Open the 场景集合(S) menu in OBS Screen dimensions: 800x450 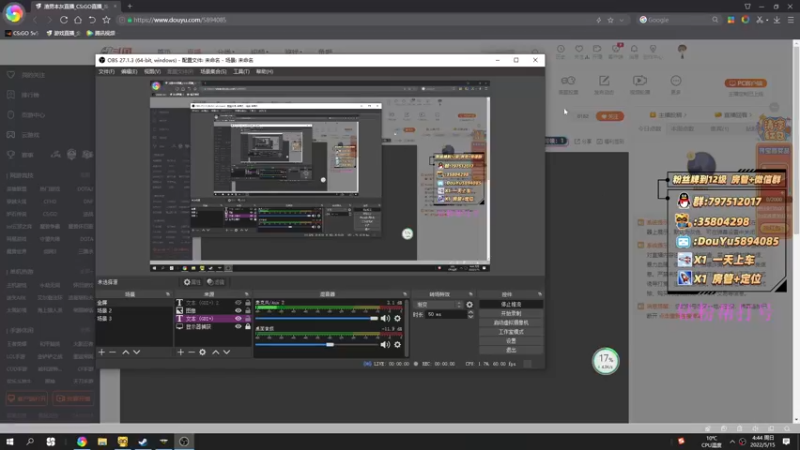[x=213, y=71]
